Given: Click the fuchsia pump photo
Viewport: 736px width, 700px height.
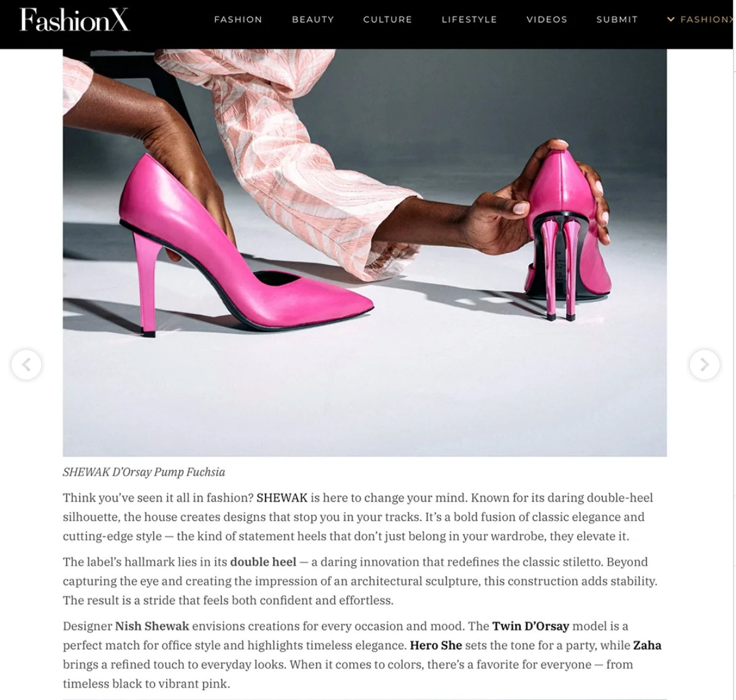Looking at the screenshot, I should click(x=364, y=253).
